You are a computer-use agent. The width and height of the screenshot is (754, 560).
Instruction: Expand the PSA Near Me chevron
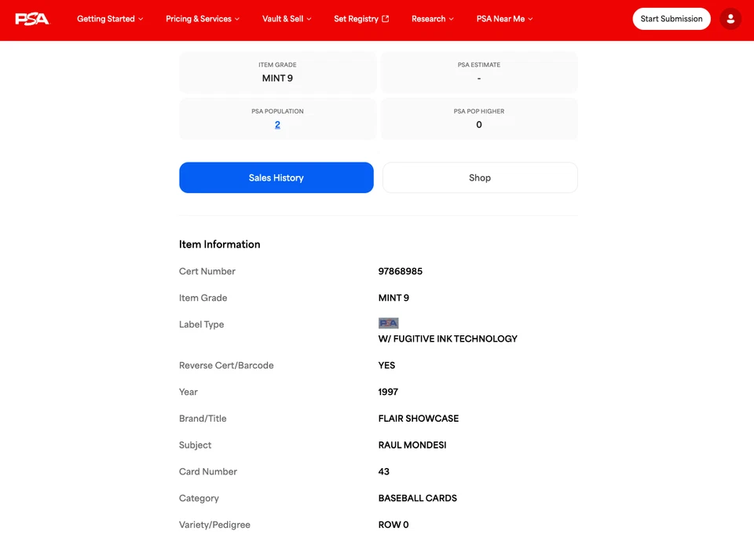pyautogui.click(x=530, y=19)
